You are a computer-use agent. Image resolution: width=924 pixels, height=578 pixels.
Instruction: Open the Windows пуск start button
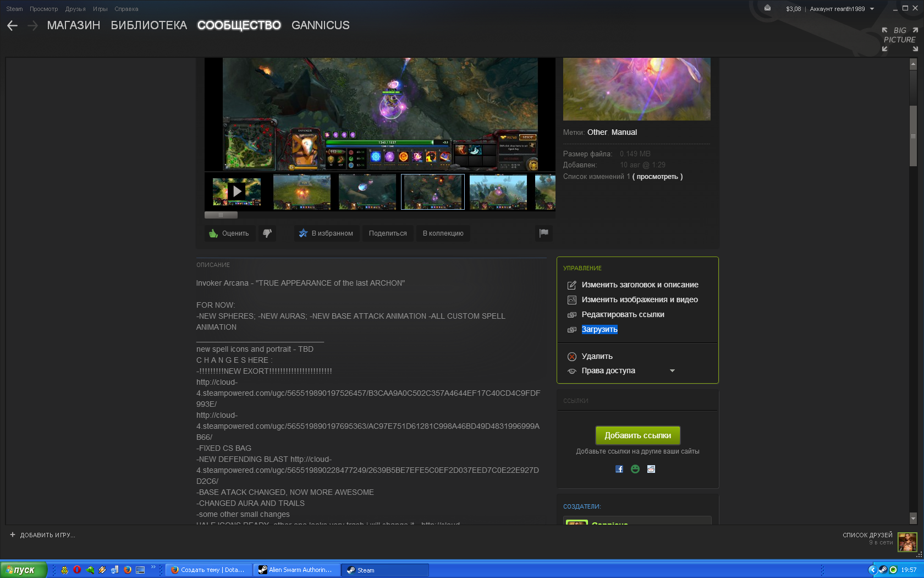click(x=24, y=570)
